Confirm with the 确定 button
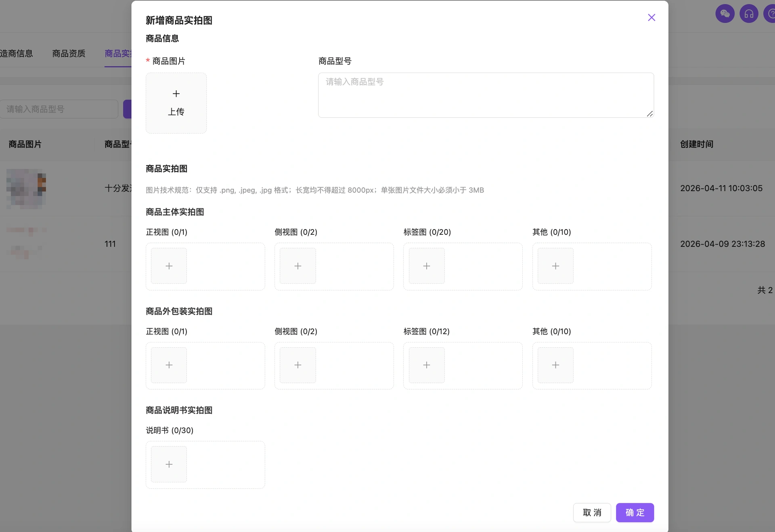Screen dimensions: 775x532 click(x=635, y=513)
